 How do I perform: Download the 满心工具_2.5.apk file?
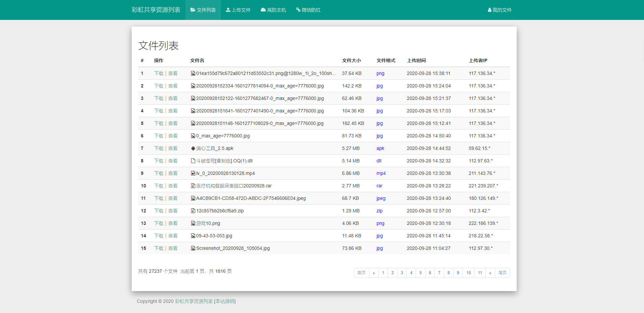(159, 148)
